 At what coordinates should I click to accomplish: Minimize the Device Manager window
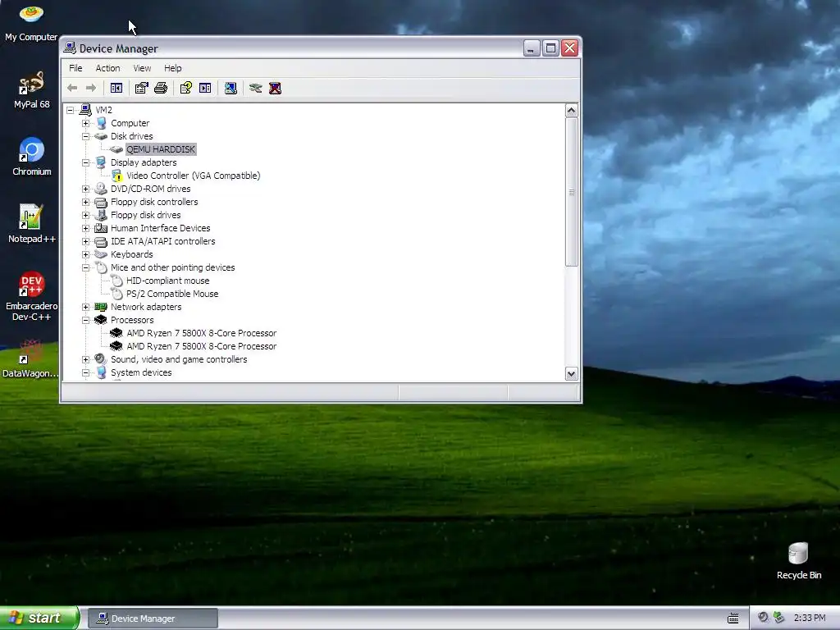pos(531,48)
